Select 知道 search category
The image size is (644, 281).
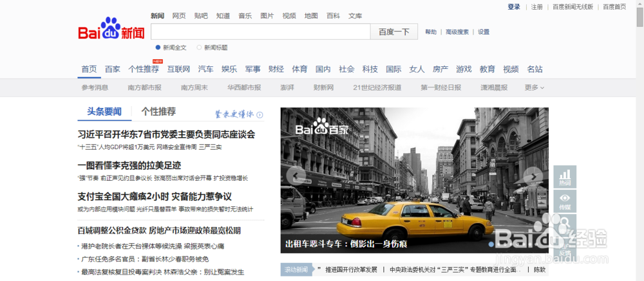pos(223,16)
